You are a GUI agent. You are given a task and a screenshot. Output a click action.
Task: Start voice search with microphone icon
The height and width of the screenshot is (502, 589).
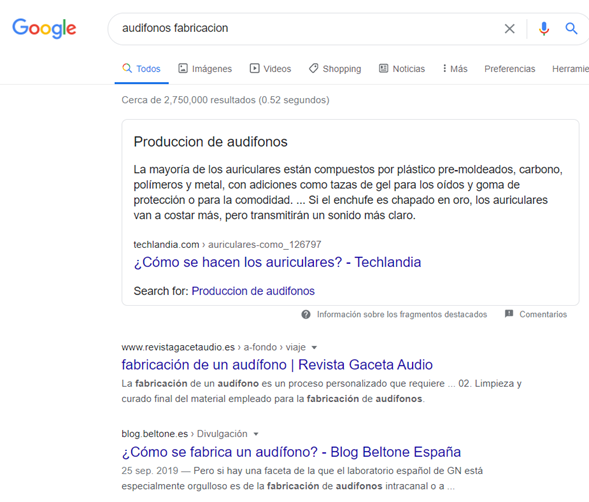pos(544,29)
